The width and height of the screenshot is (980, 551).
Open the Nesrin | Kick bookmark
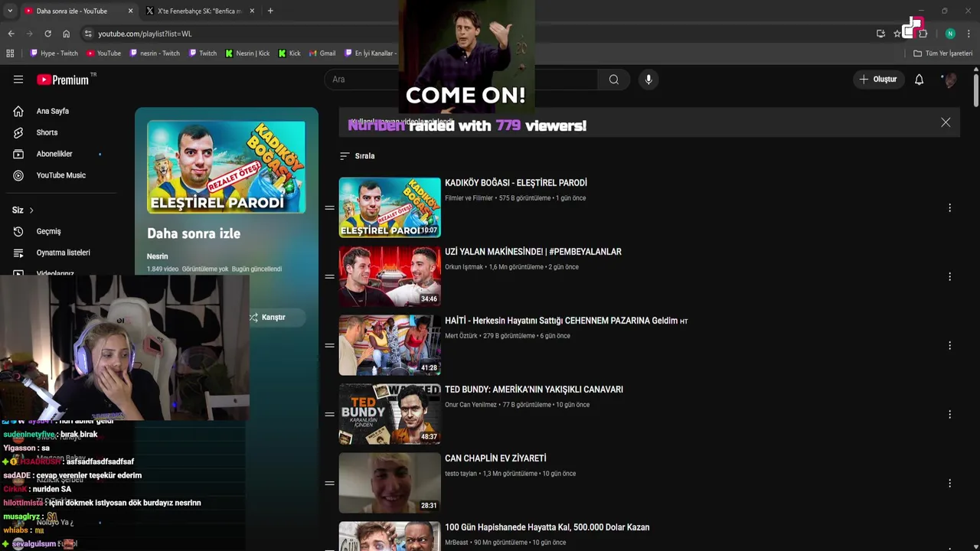[247, 54]
